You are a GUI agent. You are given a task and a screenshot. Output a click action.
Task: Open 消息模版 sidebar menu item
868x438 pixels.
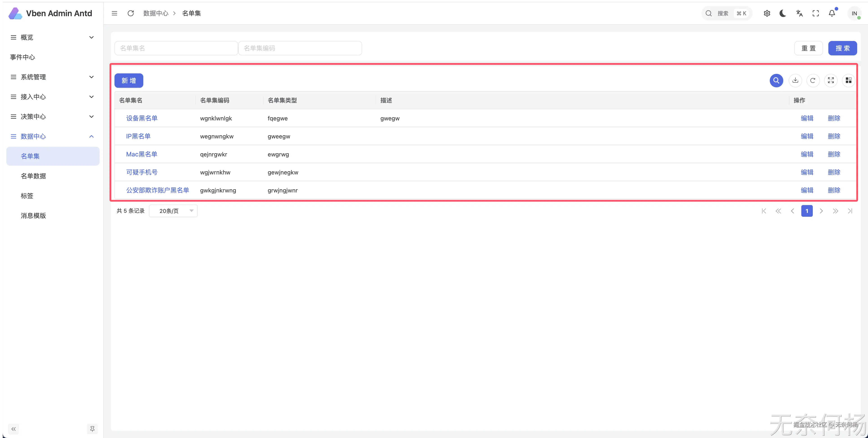pyautogui.click(x=33, y=215)
